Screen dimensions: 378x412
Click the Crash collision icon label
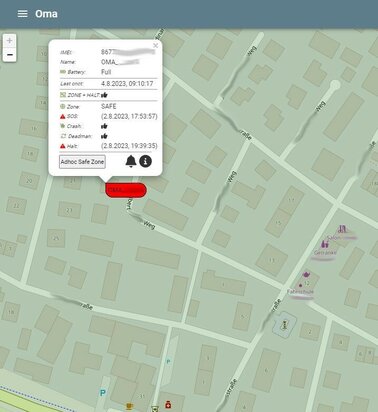(x=63, y=126)
